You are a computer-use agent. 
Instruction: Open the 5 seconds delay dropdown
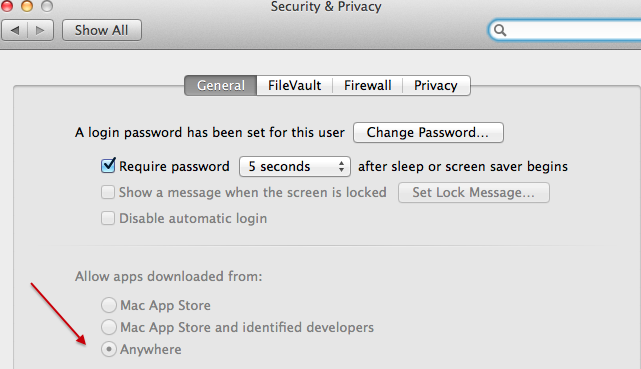(295, 166)
